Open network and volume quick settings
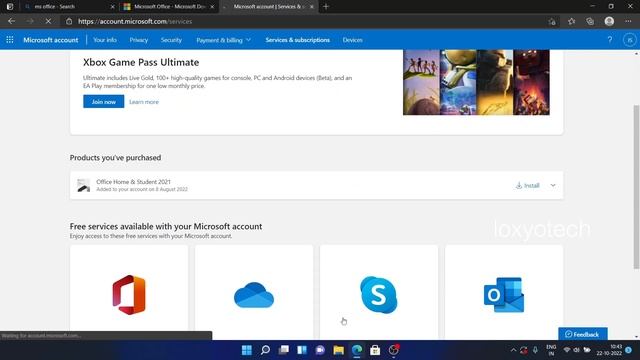Screen dimensions: 640x360 576,350
